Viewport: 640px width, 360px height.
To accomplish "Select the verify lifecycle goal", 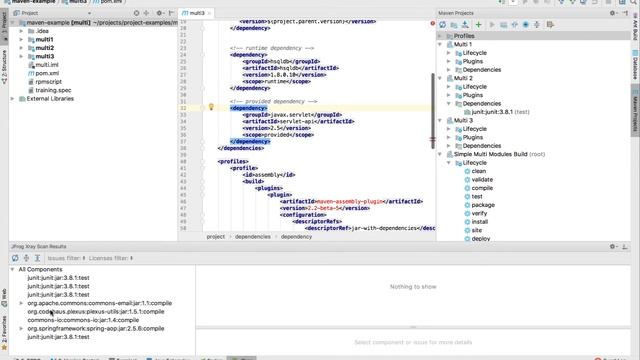I will (476, 213).
